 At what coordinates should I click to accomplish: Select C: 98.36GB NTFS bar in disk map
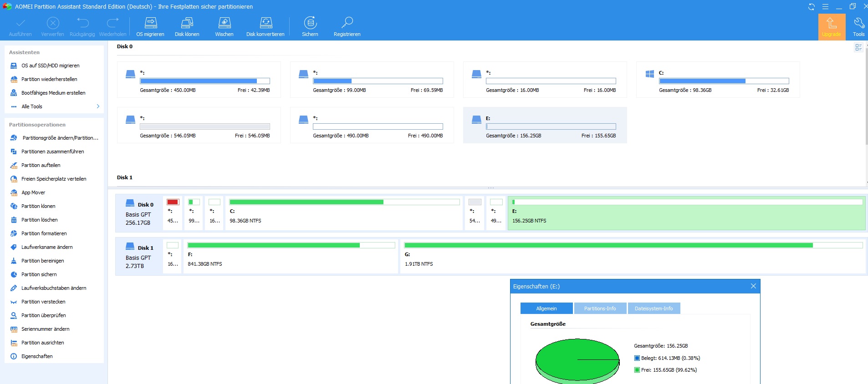344,213
